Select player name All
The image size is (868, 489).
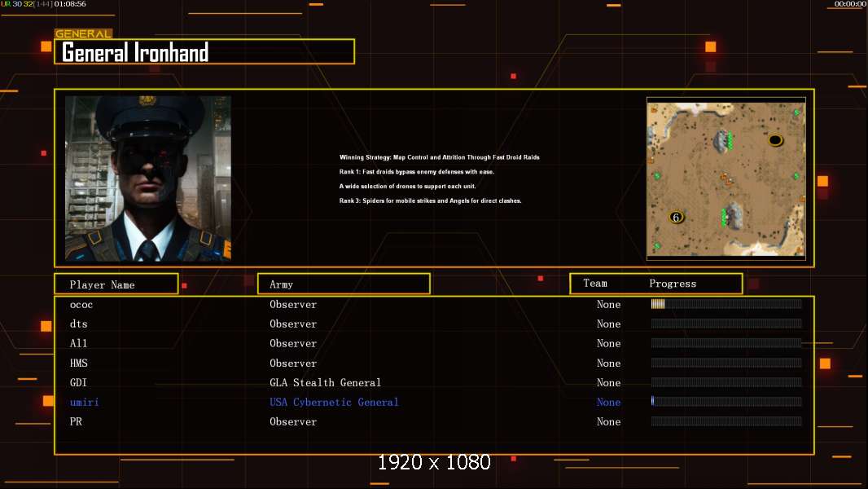79,343
